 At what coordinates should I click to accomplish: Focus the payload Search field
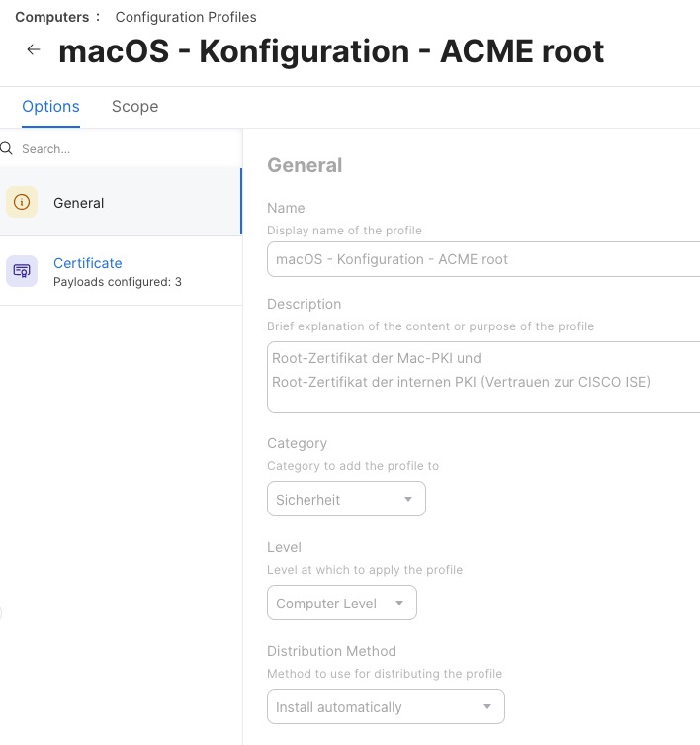119,149
